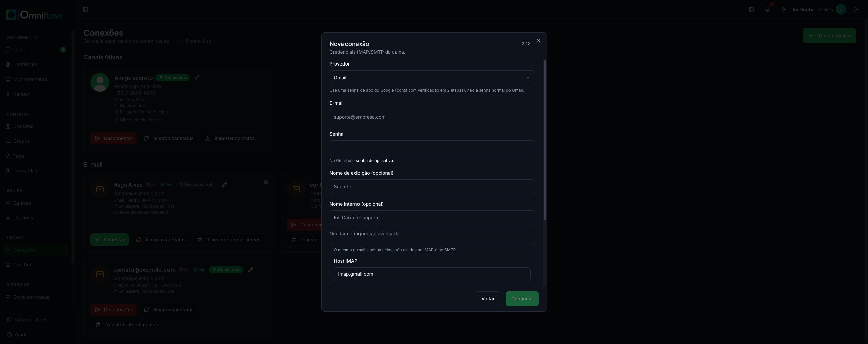Close the Nova conexão dialog

click(538, 41)
